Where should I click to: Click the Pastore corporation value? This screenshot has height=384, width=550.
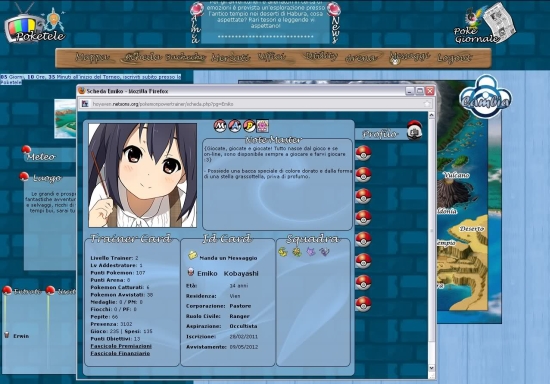(x=240, y=306)
